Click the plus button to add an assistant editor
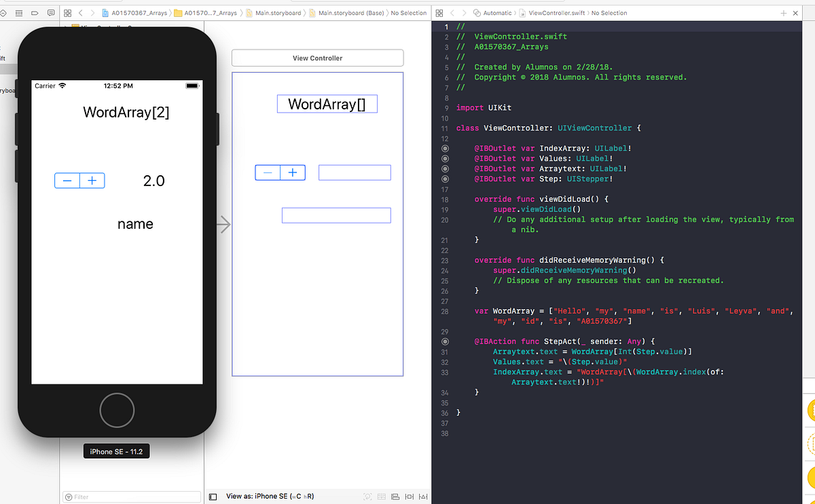This screenshot has width=815, height=504. [784, 13]
